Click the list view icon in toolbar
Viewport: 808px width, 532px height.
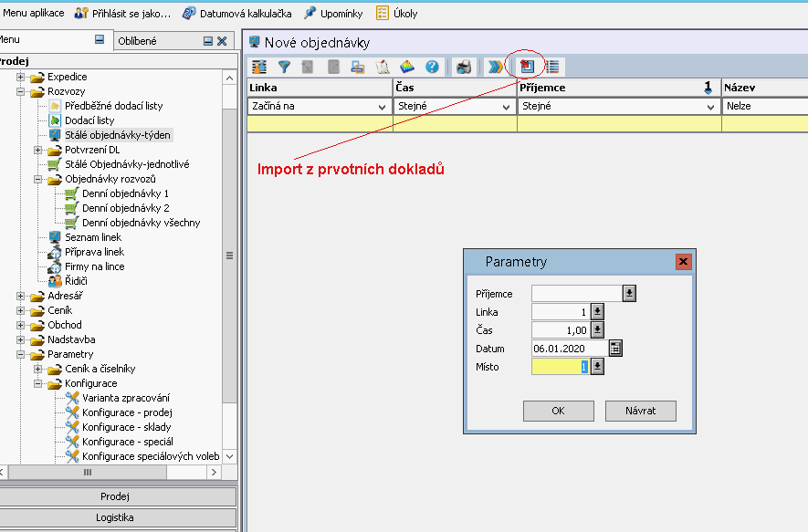click(x=553, y=67)
